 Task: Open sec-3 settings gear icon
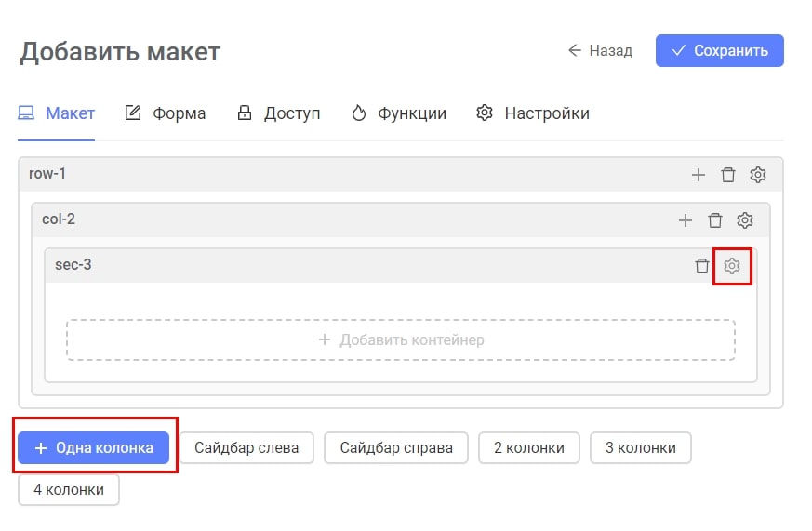(732, 266)
